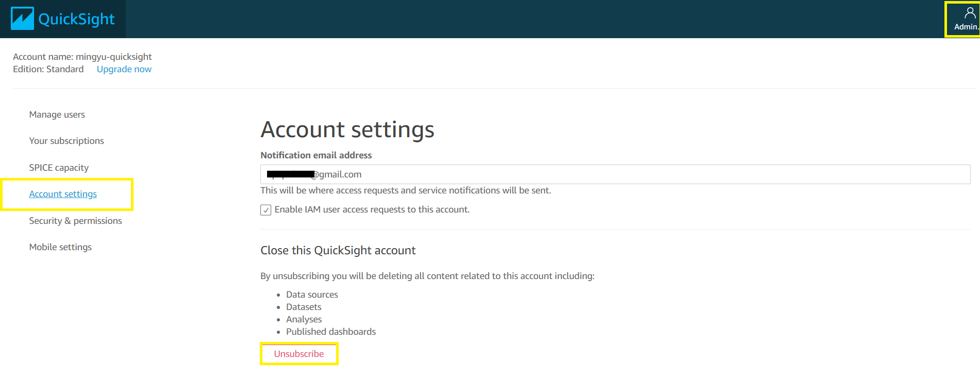
Task: Click the Upgrade now link
Action: click(x=124, y=69)
